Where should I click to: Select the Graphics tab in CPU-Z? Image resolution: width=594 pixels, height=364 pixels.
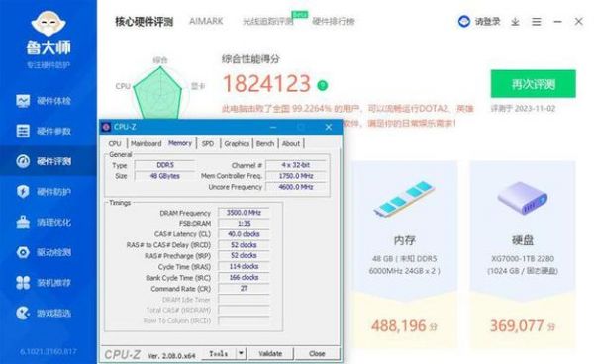coord(237,143)
